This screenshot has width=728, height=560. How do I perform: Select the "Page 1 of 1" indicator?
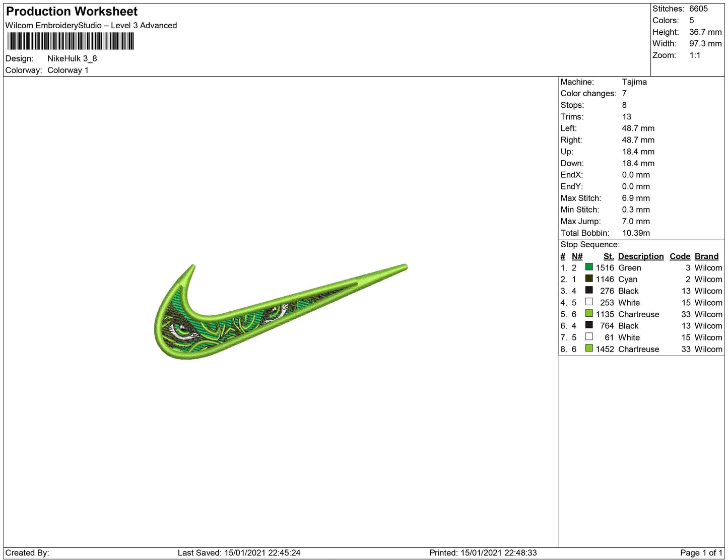pyautogui.click(x=701, y=552)
